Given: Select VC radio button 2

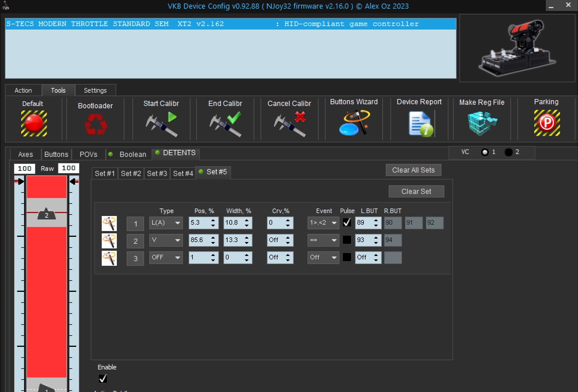Looking at the screenshot, I should click(508, 152).
